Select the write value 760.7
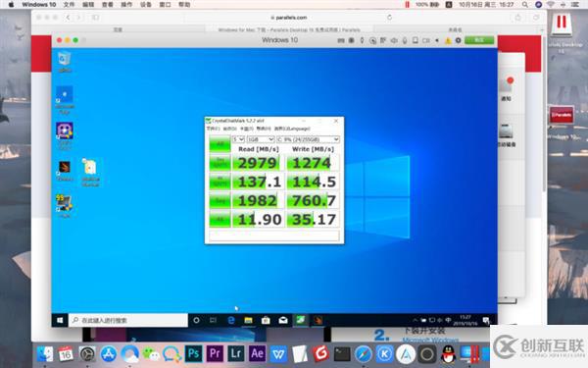The height and width of the screenshot is (368, 588). (x=313, y=200)
